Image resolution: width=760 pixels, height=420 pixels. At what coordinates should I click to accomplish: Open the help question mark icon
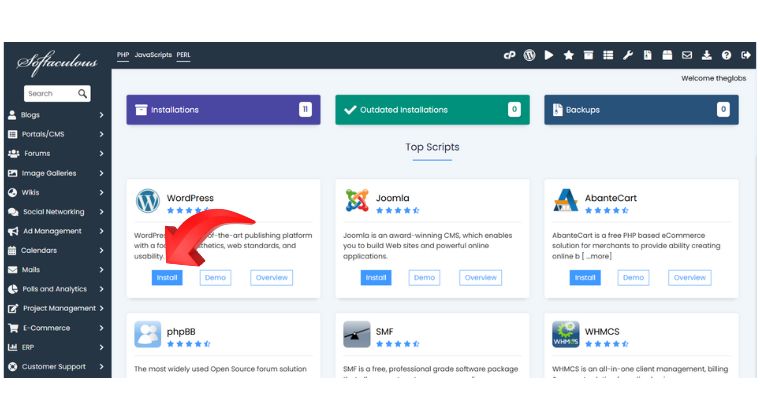(x=726, y=55)
